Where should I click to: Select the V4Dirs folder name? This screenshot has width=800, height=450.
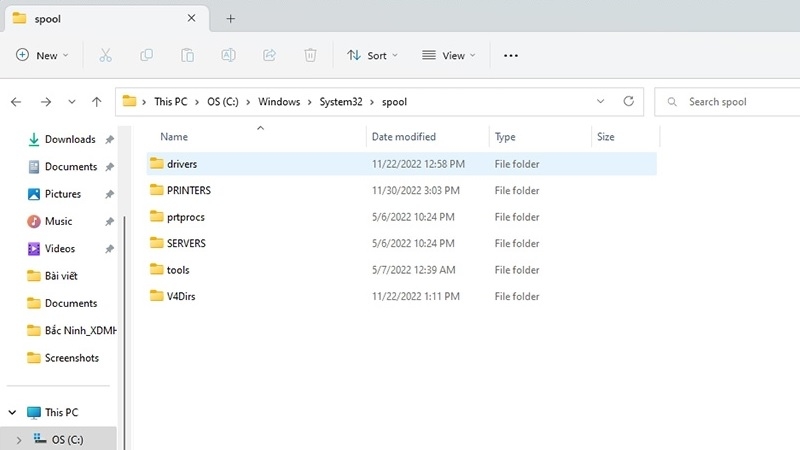tap(181, 296)
